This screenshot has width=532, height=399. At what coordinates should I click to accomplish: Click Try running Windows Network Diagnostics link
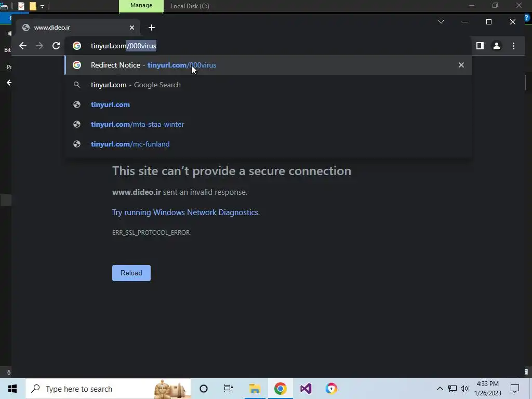pyautogui.click(x=186, y=212)
